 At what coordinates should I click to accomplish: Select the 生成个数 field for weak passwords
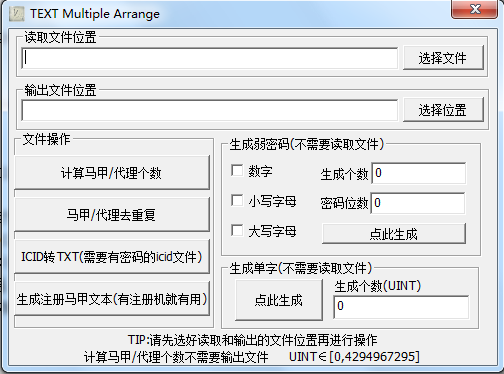419,173
